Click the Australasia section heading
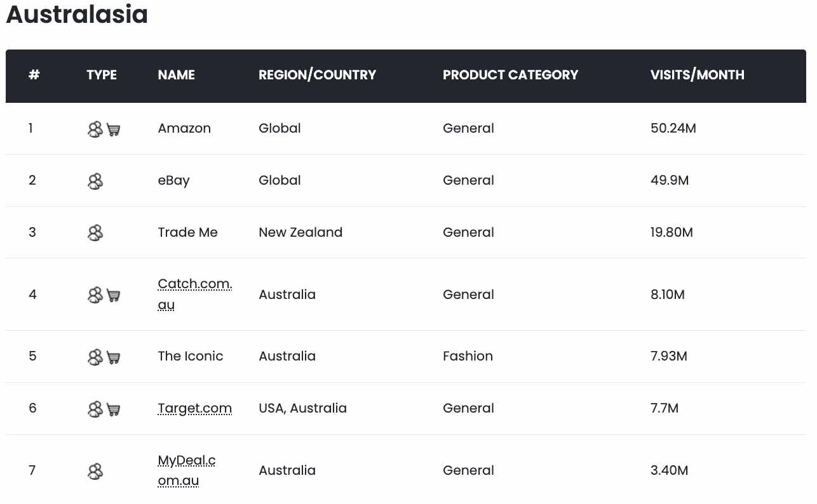The image size is (817, 504). [x=77, y=14]
